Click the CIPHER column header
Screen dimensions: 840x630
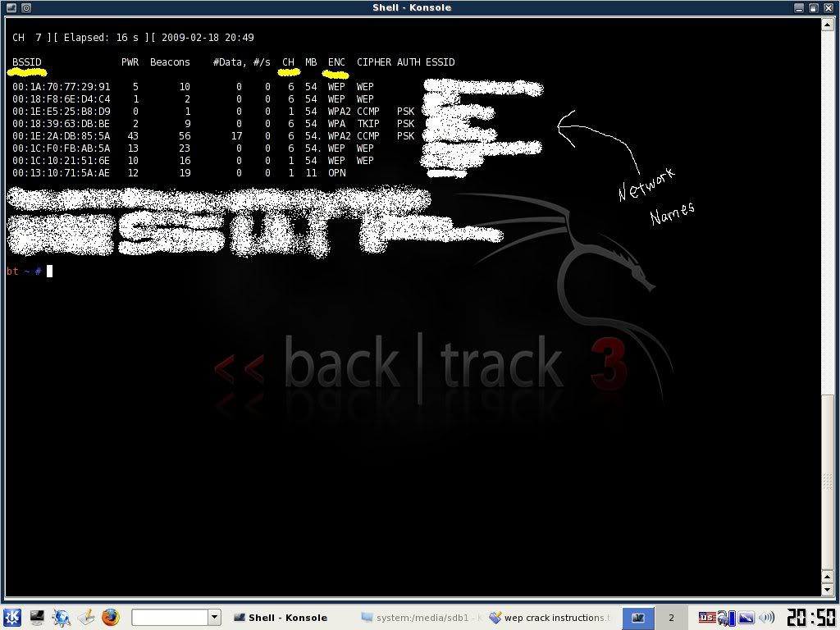[x=374, y=62]
